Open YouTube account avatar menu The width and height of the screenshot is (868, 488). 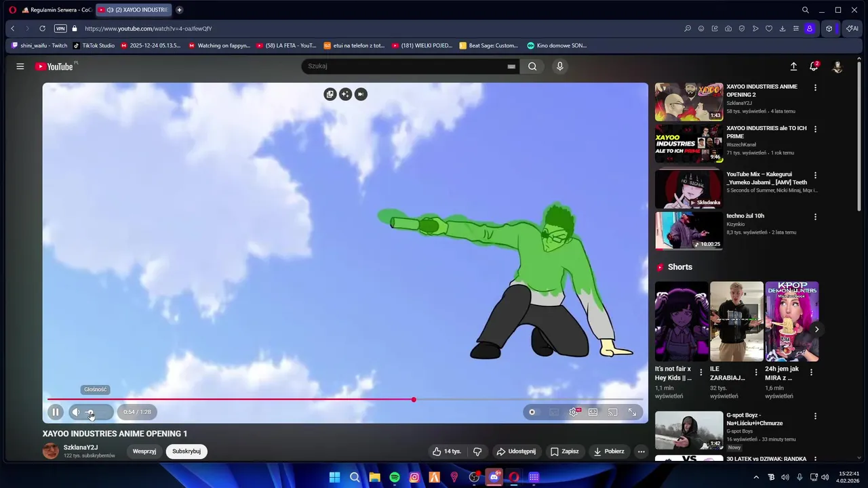[837, 66]
